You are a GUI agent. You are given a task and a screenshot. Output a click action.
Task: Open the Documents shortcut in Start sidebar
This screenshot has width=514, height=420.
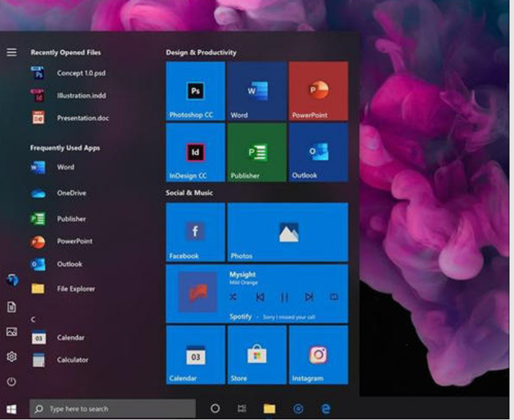pos(12,307)
